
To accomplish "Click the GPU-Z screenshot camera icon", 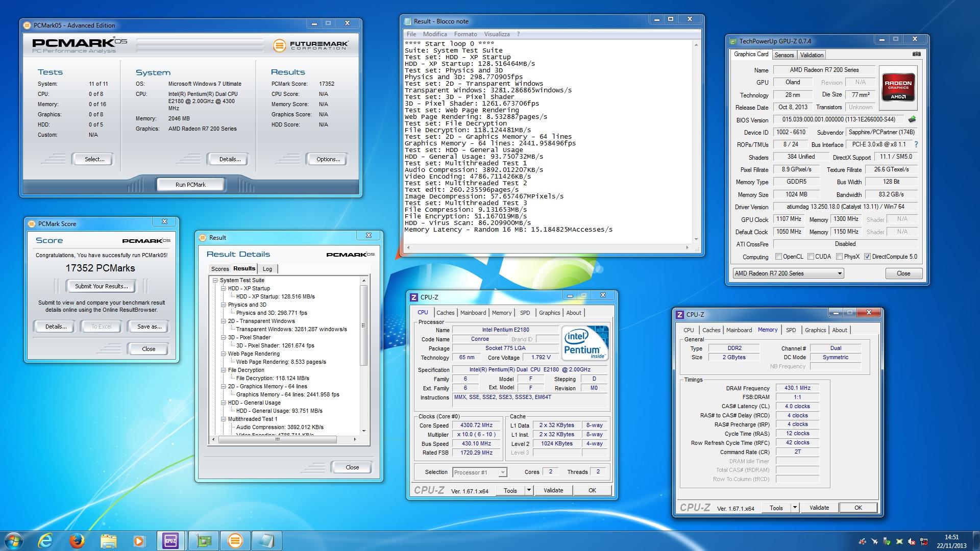I will (917, 54).
